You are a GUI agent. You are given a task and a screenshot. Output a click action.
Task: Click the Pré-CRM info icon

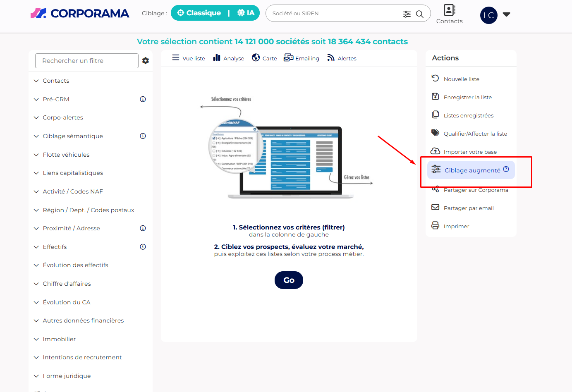143,99
